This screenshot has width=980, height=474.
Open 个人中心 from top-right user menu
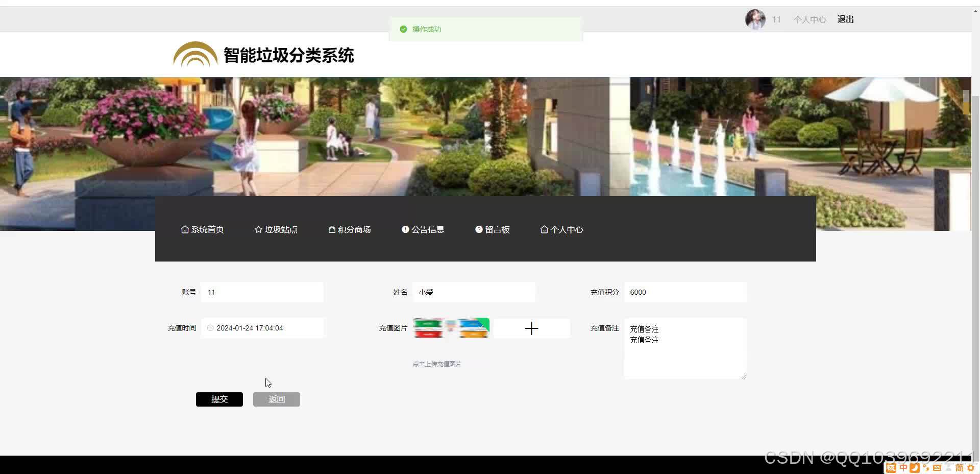(x=809, y=19)
